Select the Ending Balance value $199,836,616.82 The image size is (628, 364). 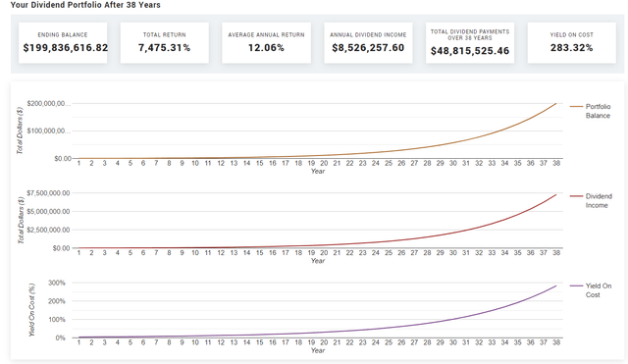[66, 48]
